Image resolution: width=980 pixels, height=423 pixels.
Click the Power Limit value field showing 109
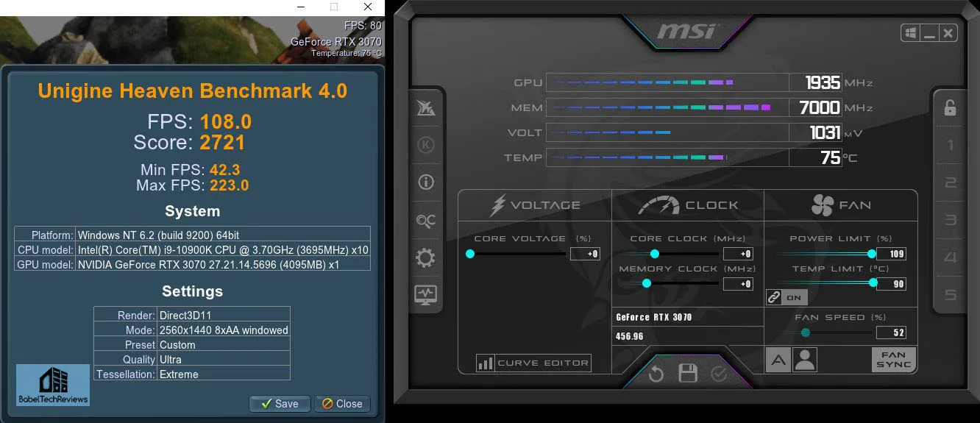point(891,254)
